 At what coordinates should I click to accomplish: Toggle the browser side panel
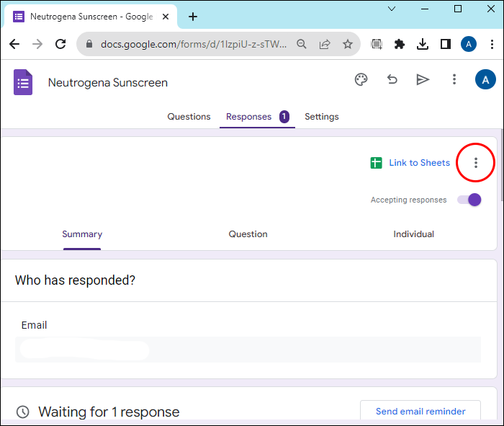point(446,44)
